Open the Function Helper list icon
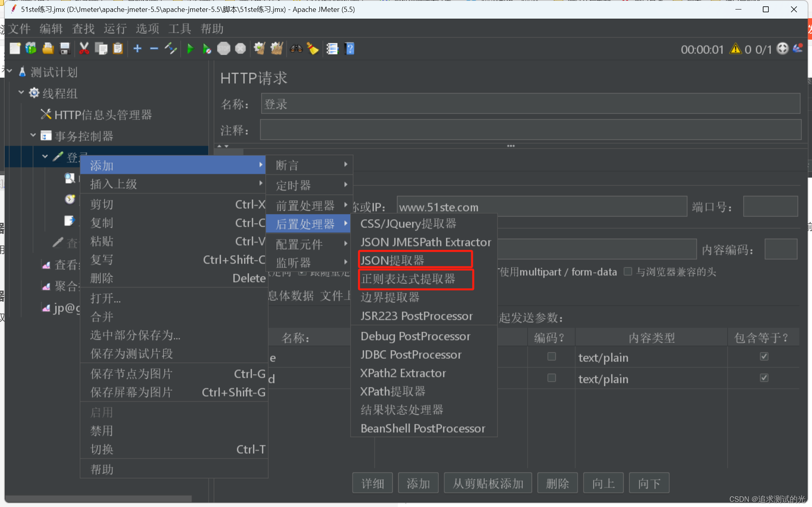 pyautogui.click(x=332, y=49)
